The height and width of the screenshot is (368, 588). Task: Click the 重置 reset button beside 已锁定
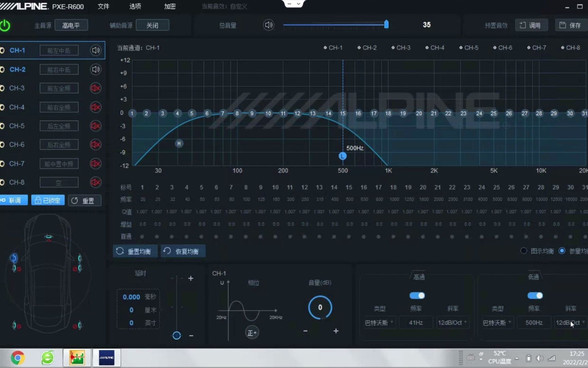click(x=84, y=201)
